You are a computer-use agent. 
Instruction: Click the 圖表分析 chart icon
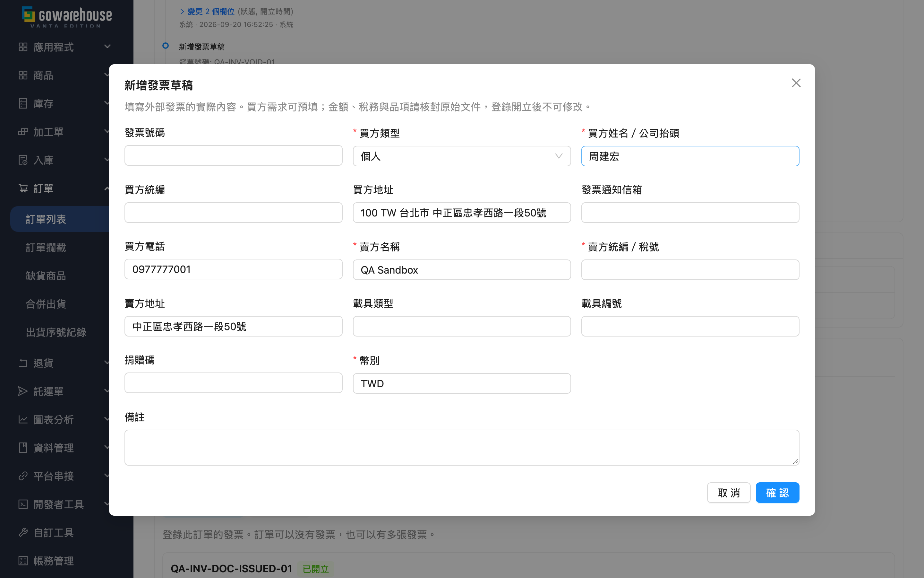(x=23, y=419)
